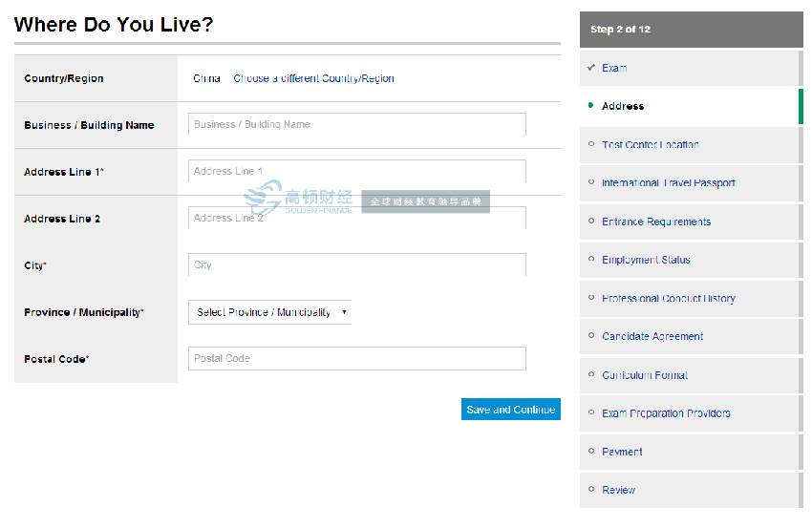Focus the Address Line 1 text box

tap(356, 171)
